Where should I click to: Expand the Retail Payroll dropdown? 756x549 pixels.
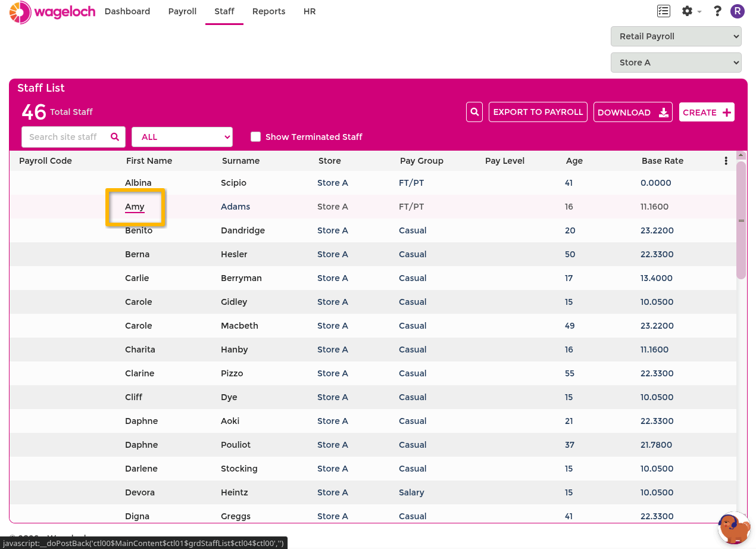coord(676,36)
